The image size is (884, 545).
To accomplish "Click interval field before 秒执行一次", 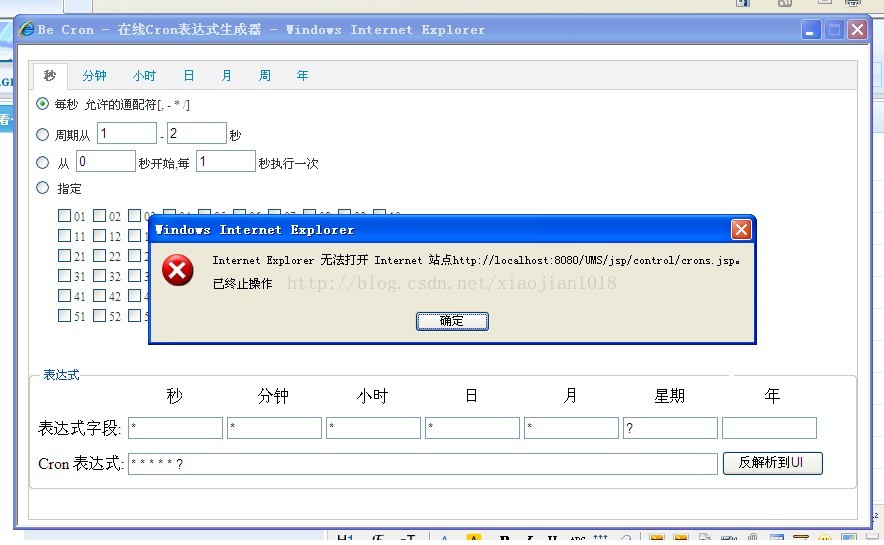I will [x=226, y=161].
